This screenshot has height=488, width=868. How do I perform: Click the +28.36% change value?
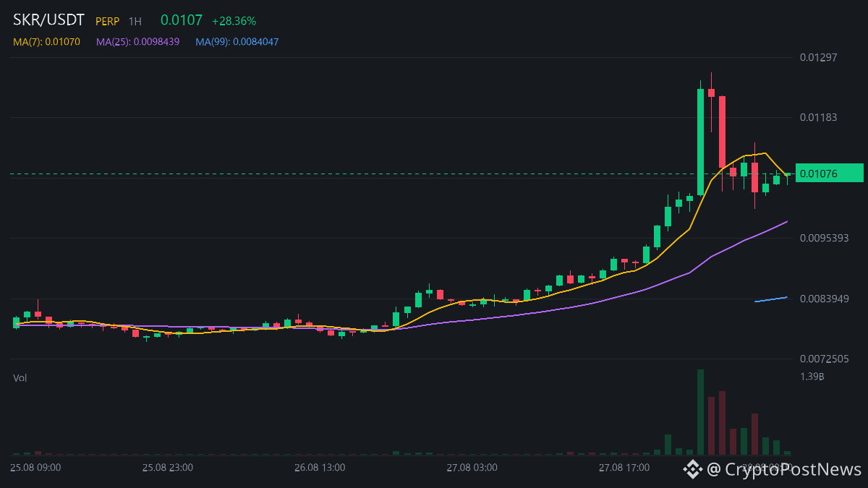[x=234, y=21]
